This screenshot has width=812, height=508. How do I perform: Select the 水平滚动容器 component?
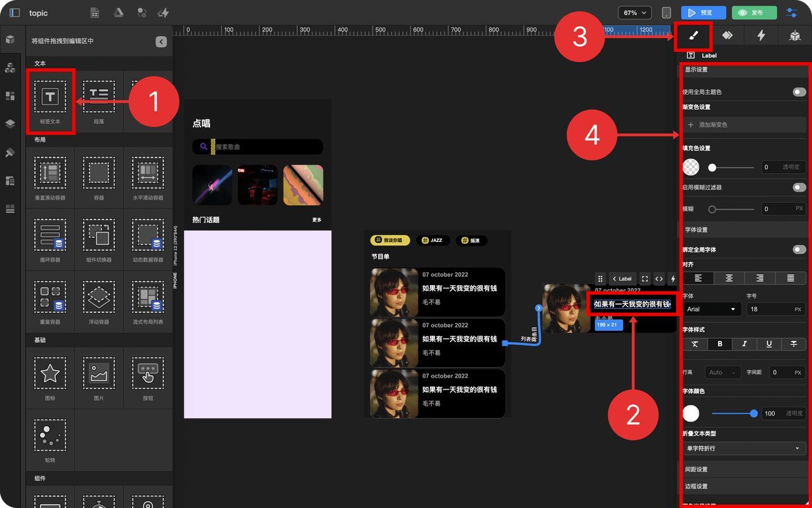pos(148,177)
